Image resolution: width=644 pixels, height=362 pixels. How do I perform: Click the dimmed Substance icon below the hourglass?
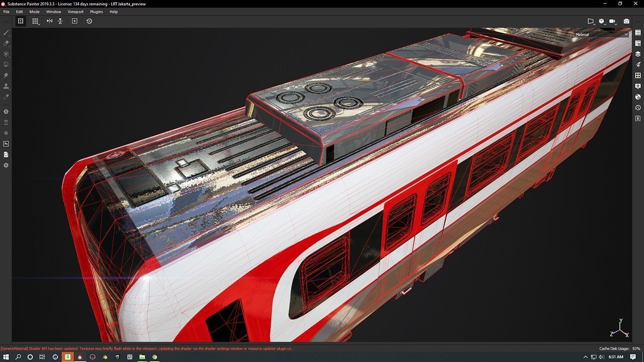click(6, 133)
